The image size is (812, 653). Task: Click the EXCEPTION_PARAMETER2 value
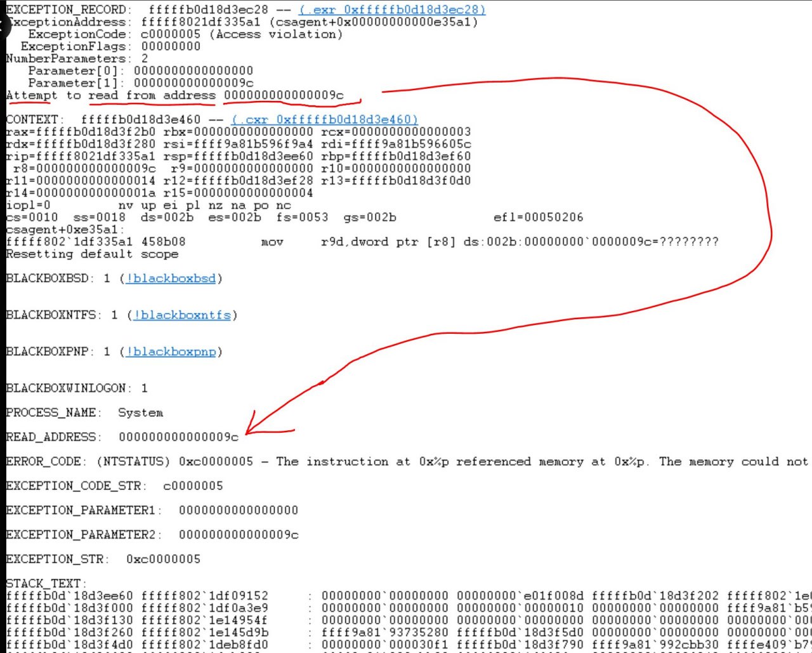click(239, 534)
